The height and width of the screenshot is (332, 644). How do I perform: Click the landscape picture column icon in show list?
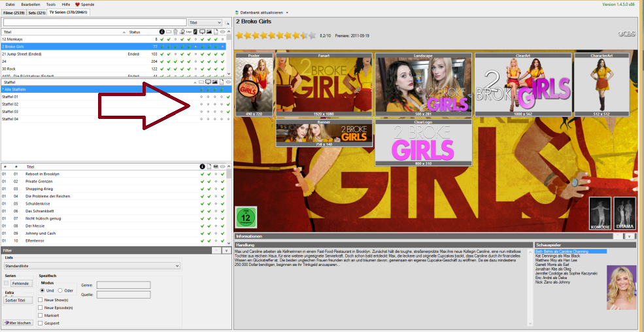tap(209, 31)
